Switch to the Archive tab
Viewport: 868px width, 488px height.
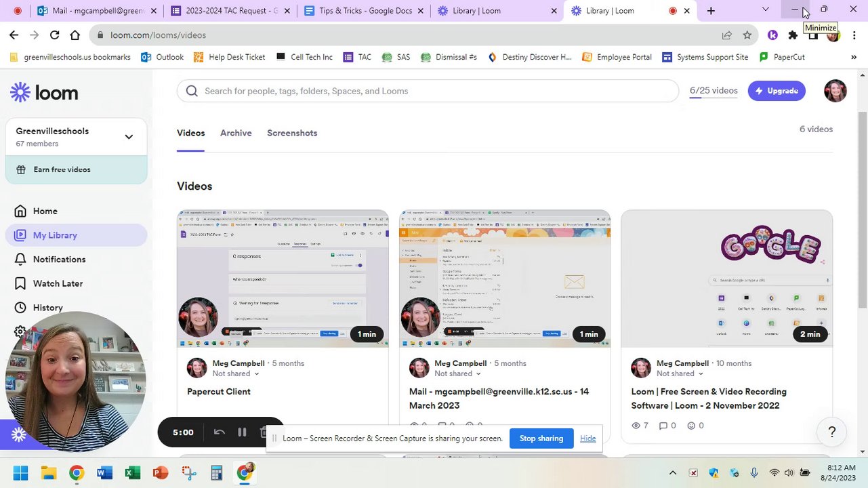coord(236,133)
